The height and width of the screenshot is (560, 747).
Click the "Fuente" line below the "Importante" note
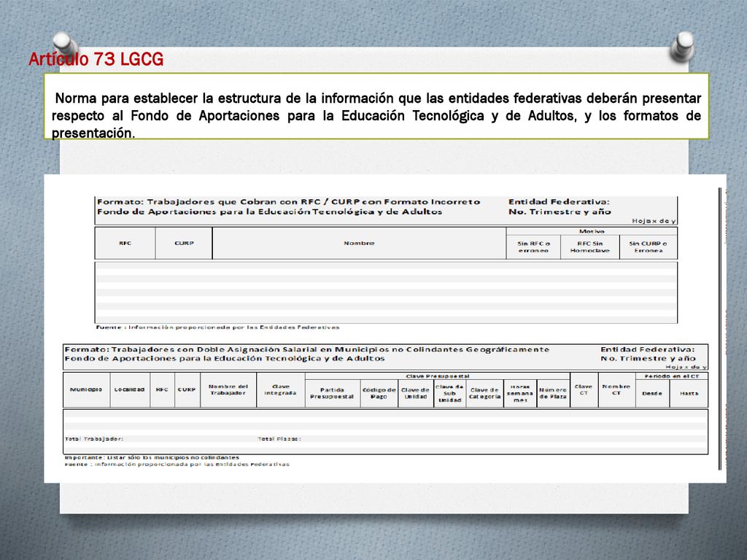pyautogui.click(x=177, y=464)
